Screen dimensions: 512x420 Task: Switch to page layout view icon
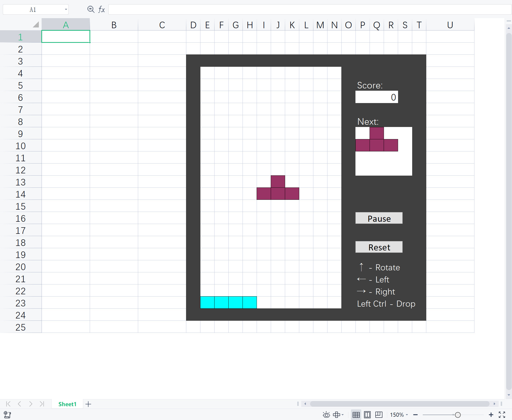click(x=367, y=414)
